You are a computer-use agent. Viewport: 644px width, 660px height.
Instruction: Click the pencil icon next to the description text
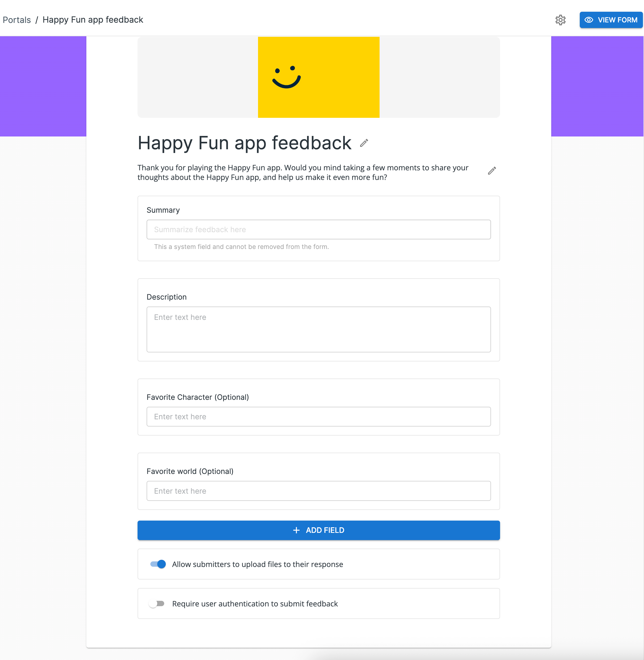point(492,171)
